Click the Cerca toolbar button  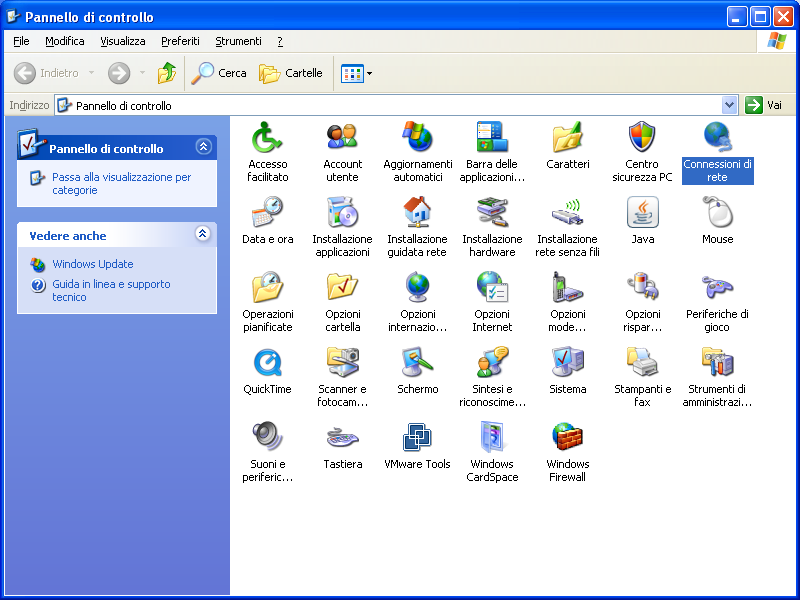pos(219,73)
